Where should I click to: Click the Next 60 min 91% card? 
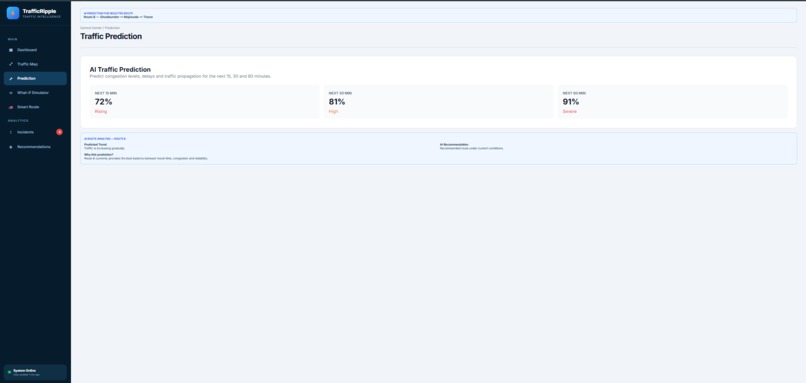[x=672, y=102]
